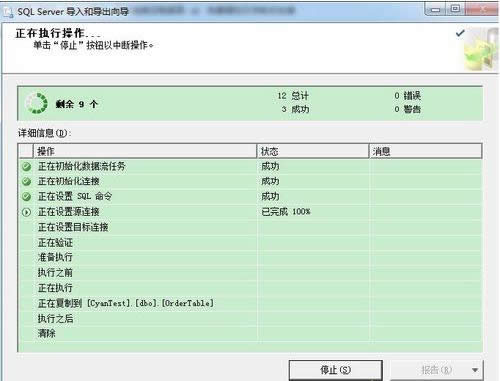Open the 报告(R) report button
The width and height of the screenshot is (500, 381).
(x=436, y=370)
